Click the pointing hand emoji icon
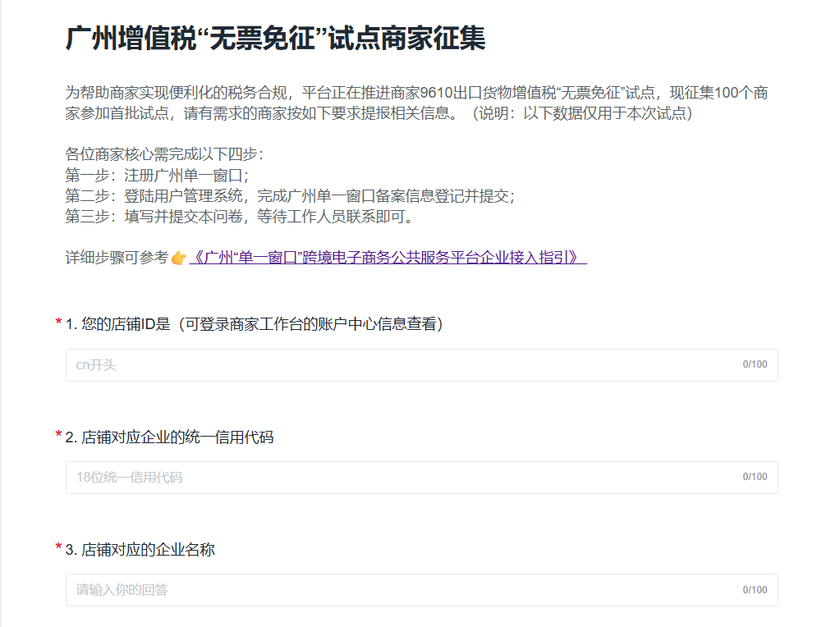 pos(179,259)
